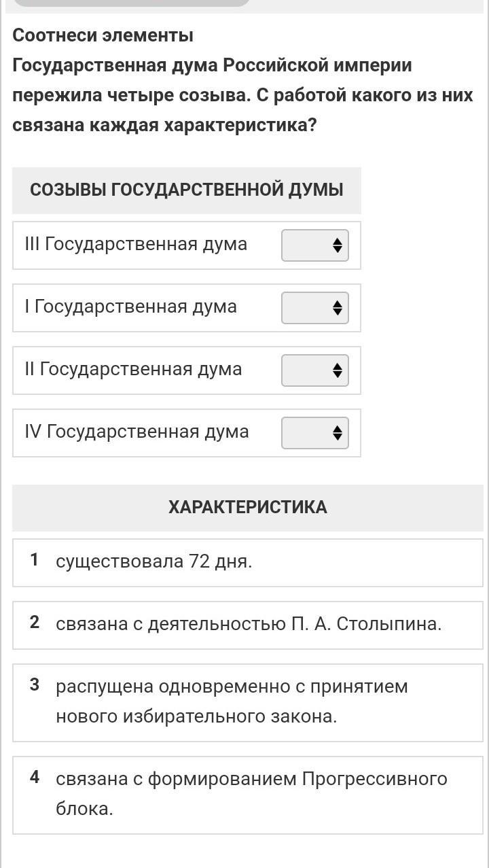
Task: Click the gray bar at page top
Action: (x=132, y=3)
